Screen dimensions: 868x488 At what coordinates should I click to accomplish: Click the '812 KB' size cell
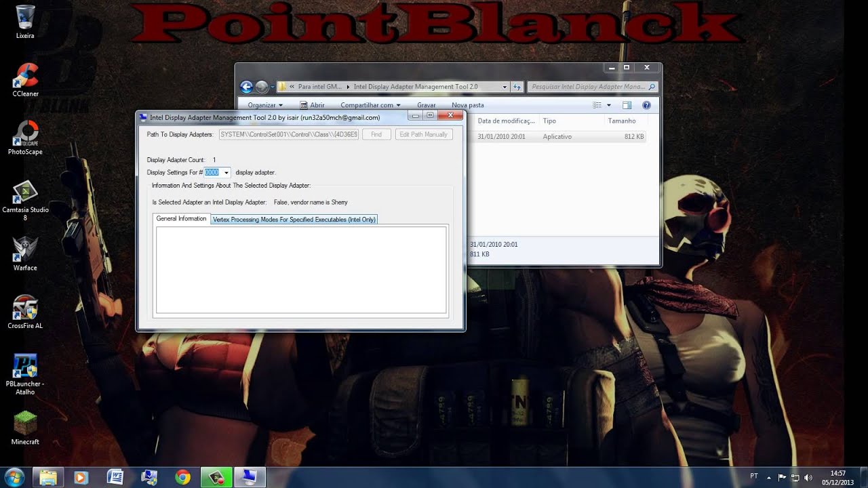[x=634, y=136]
